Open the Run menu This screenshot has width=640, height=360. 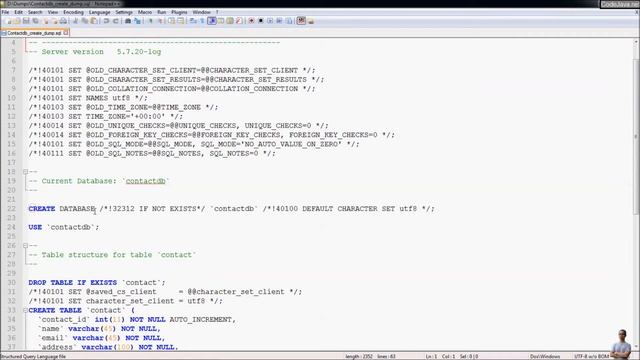pyautogui.click(x=162, y=12)
